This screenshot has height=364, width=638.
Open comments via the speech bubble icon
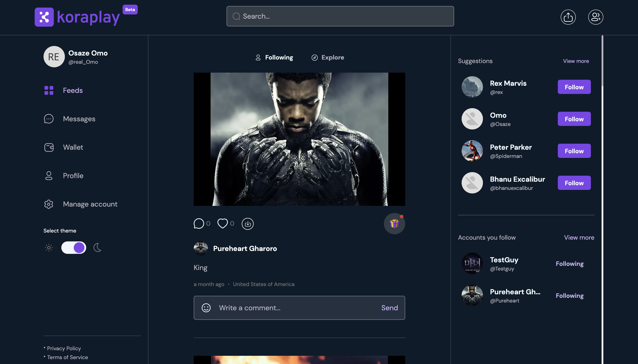(199, 223)
